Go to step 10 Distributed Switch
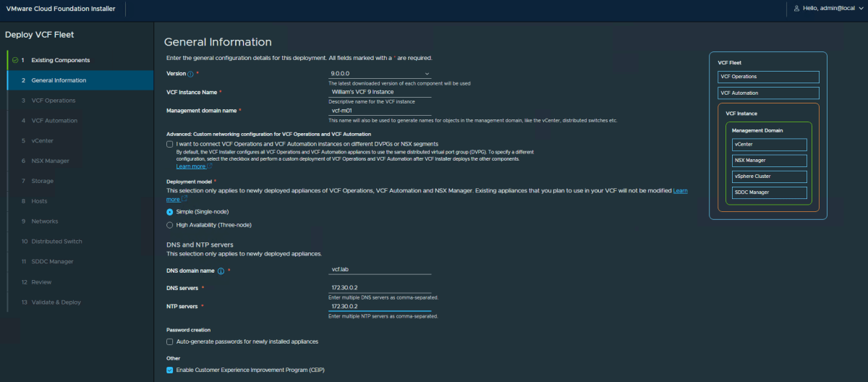This screenshot has height=382, width=868. point(80,242)
